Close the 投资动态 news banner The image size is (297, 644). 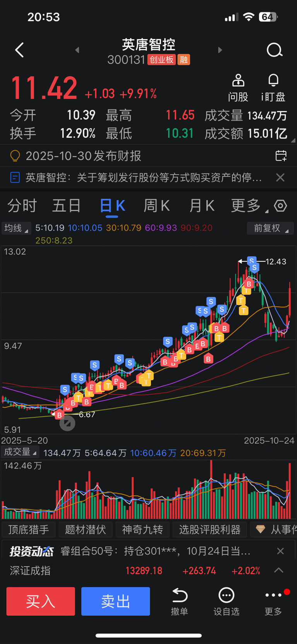click(x=280, y=551)
